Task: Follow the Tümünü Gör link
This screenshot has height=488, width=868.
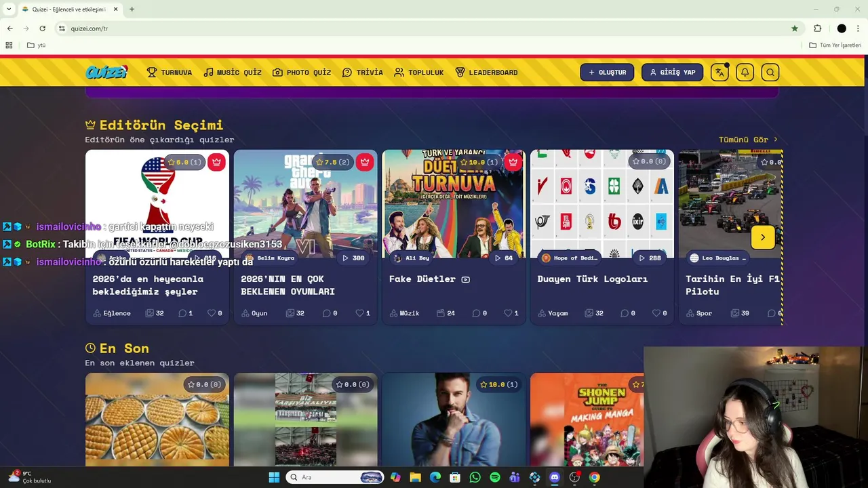Action: pyautogui.click(x=748, y=140)
